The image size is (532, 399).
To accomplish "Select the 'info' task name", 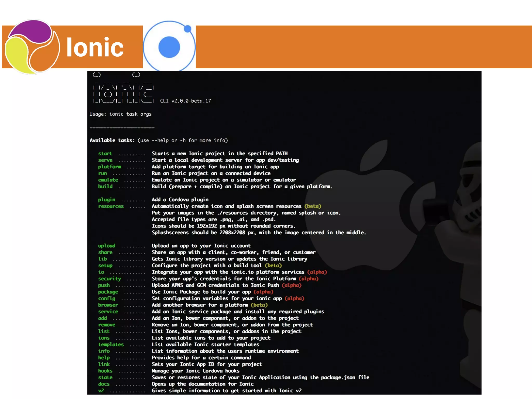I will pos(104,351).
